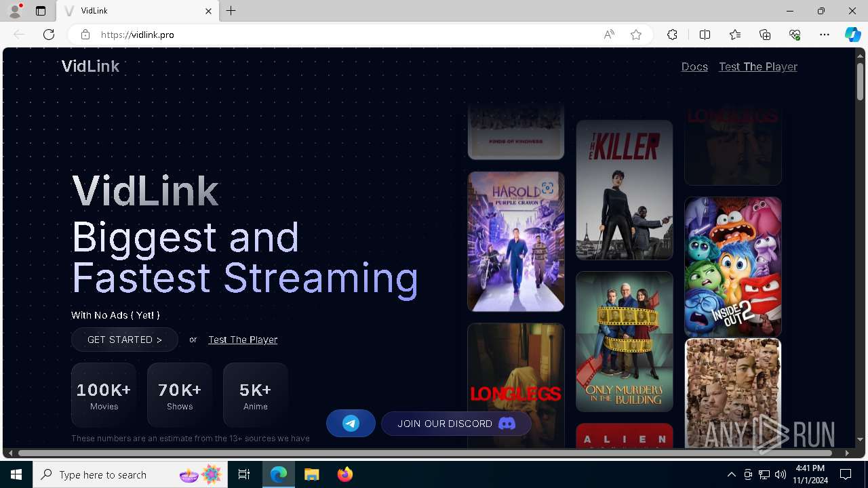Screen dimensions: 868x488
Task: Refresh the page in browser
Action: coord(49,35)
